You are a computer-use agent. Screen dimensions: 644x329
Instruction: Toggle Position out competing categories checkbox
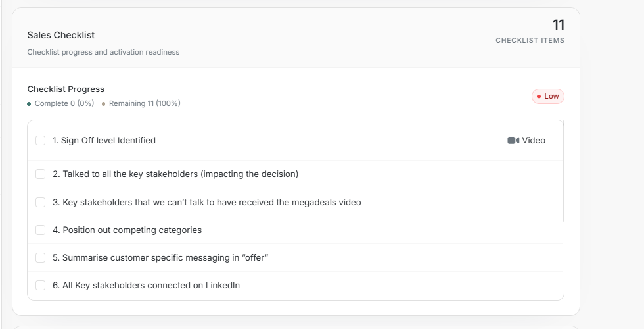tap(40, 230)
